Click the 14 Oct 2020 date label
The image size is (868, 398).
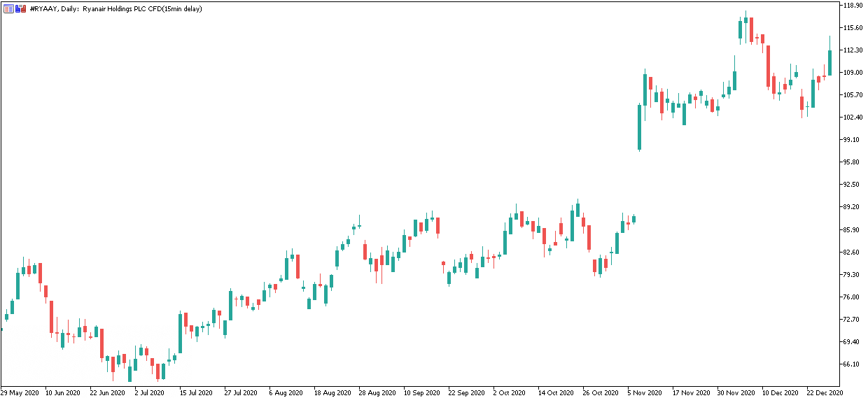tap(557, 392)
